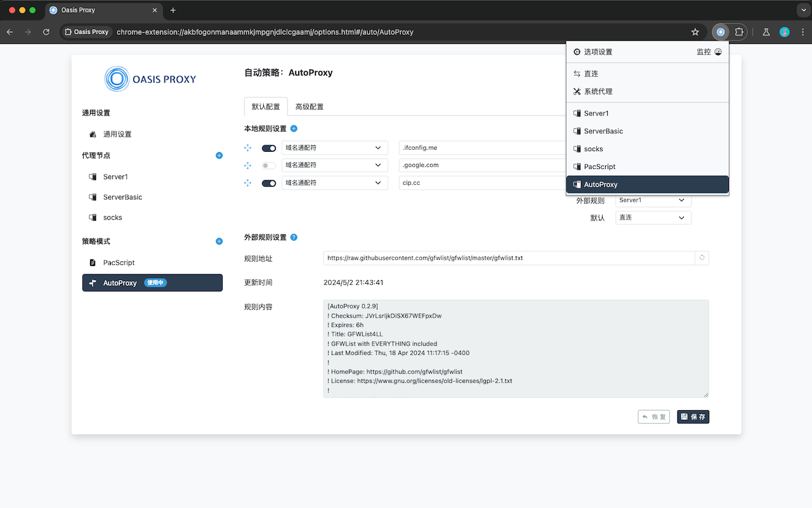Click the move handle for .ifconfig.me rule
Image resolution: width=812 pixels, height=508 pixels.
[x=248, y=148]
